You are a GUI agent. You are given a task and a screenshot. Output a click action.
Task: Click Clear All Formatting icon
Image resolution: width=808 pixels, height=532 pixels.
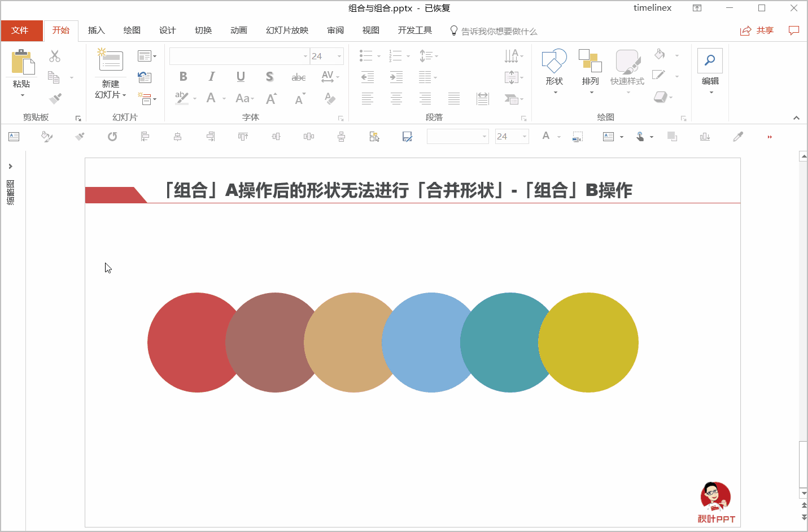330,98
